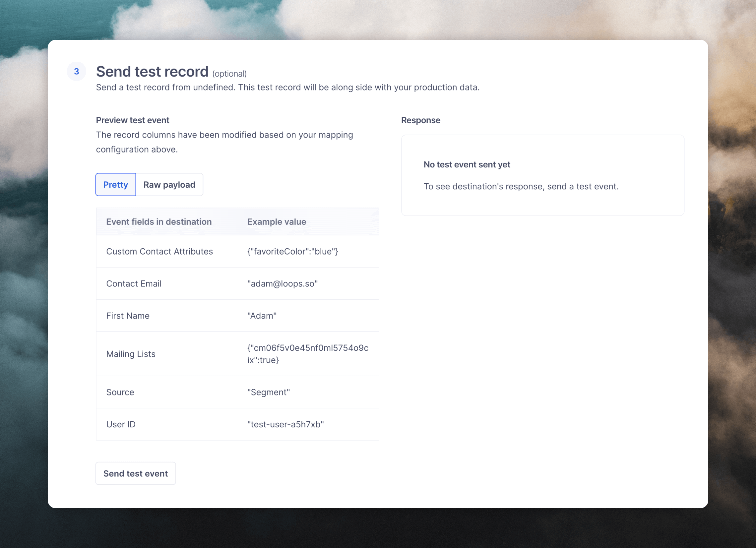Click the "test-user-a5h7xb" value
756x548 pixels.
click(285, 424)
